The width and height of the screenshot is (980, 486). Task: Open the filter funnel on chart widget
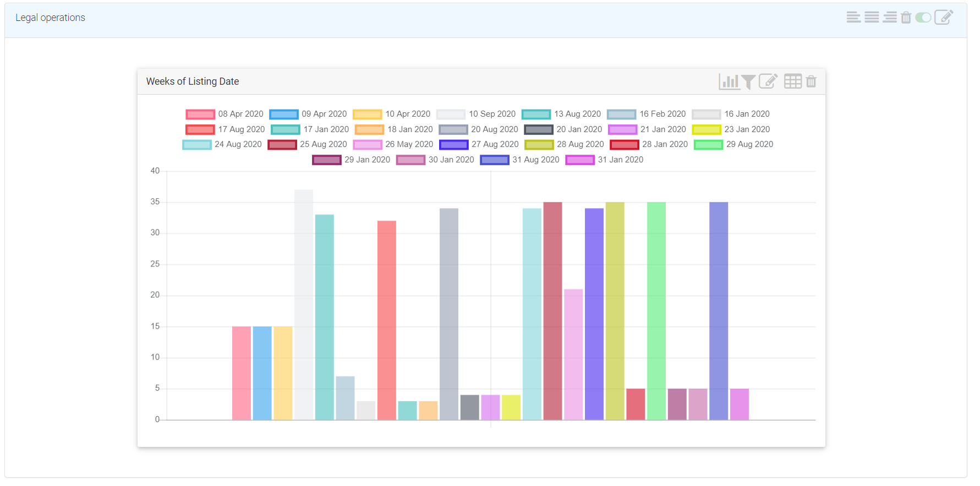point(748,82)
